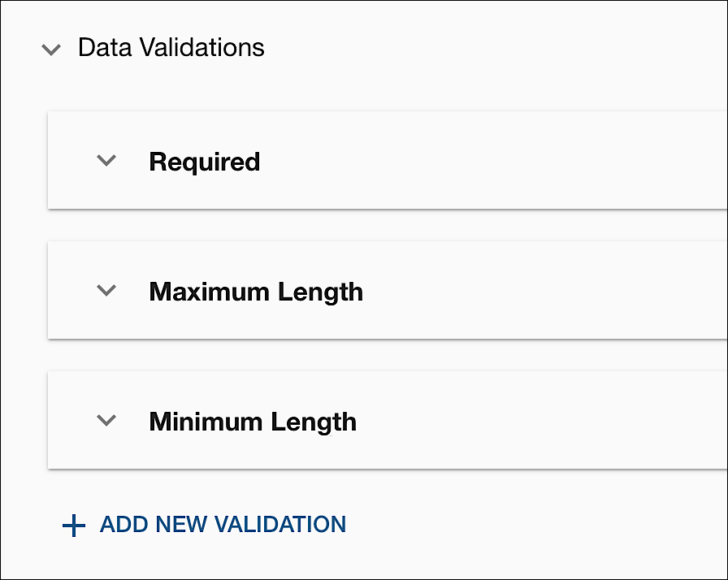Click the word Length in Minimum Length
Screen dimensions: 728x580
tap(314, 422)
